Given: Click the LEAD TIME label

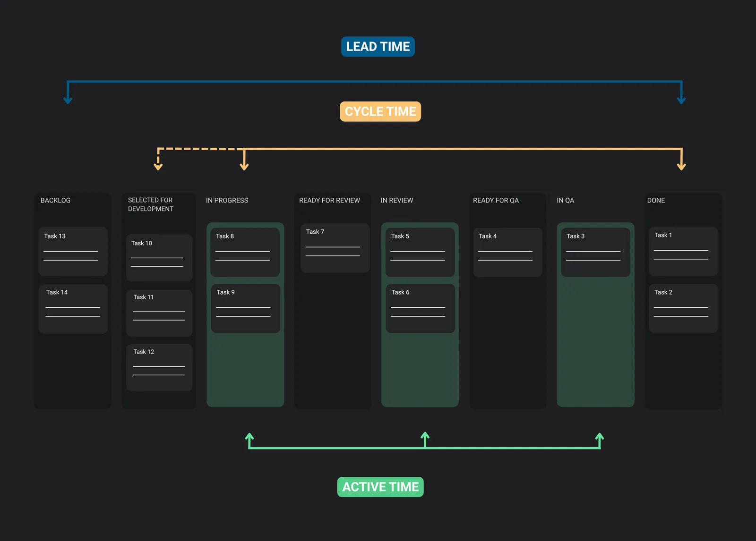Looking at the screenshot, I should 378,47.
